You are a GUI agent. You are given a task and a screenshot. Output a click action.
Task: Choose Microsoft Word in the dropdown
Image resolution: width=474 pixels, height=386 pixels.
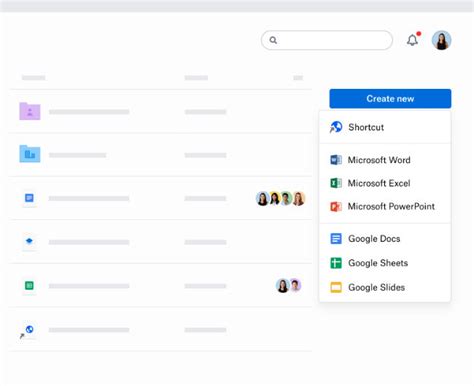385,160
